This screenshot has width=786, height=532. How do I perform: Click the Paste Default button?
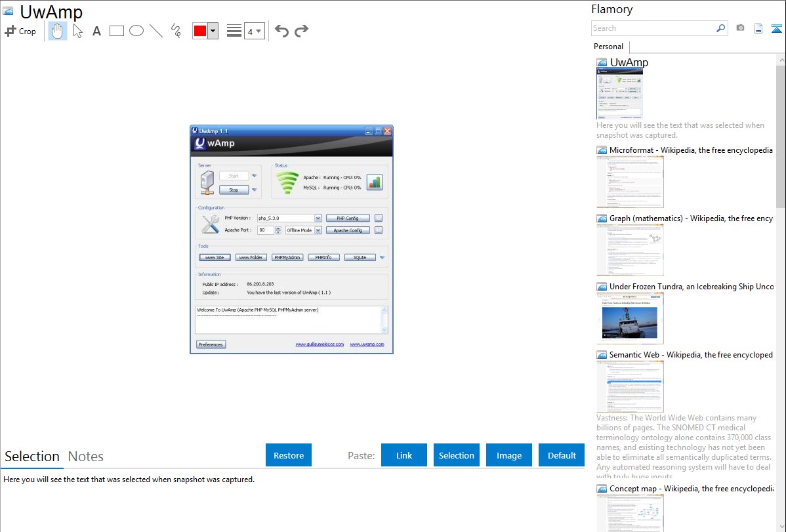(562, 455)
